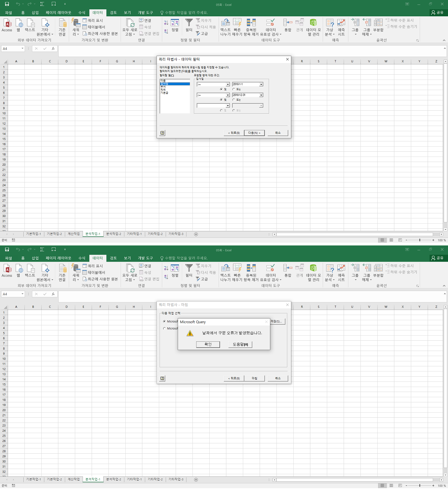Image resolution: width=448 pixels, height=490 pixels.
Task: Open 수식 ribbon tab in top window
Action: [x=82, y=13]
